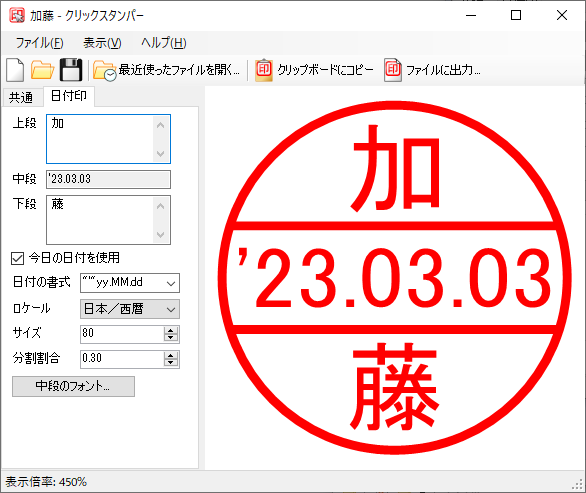
Task: Click the app icon in the title bar
Action: coord(17,15)
